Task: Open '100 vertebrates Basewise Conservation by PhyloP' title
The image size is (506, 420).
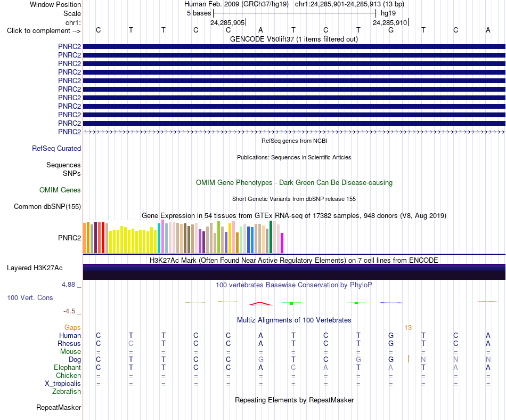Action: [x=294, y=285]
